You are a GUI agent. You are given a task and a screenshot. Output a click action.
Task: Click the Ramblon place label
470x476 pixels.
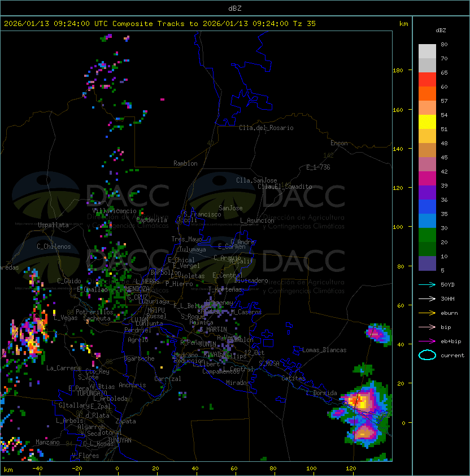185,163
